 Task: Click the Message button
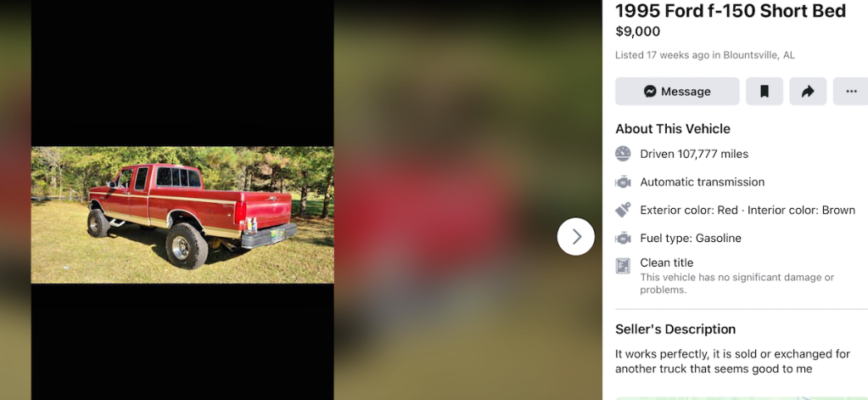coord(677,92)
